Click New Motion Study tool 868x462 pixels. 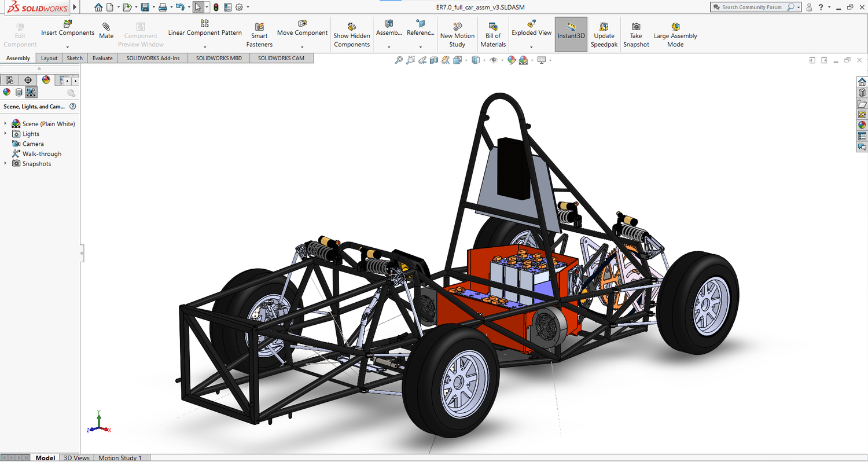pos(457,35)
